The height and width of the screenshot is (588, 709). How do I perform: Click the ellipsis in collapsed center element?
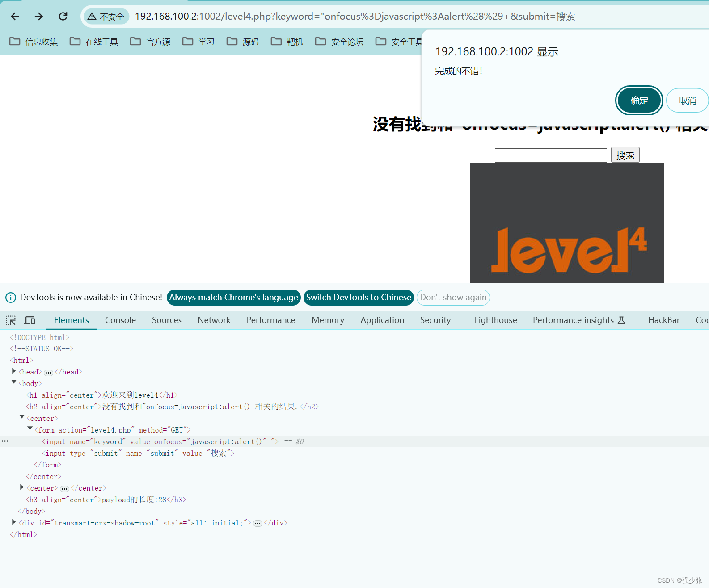[x=64, y=489]
